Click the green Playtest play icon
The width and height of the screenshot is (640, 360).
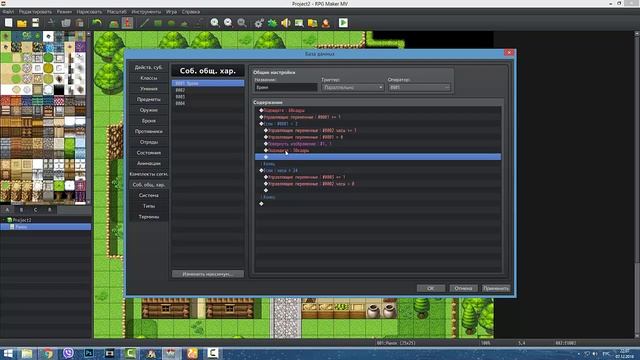pyautogui.click(x=343, y=23)
